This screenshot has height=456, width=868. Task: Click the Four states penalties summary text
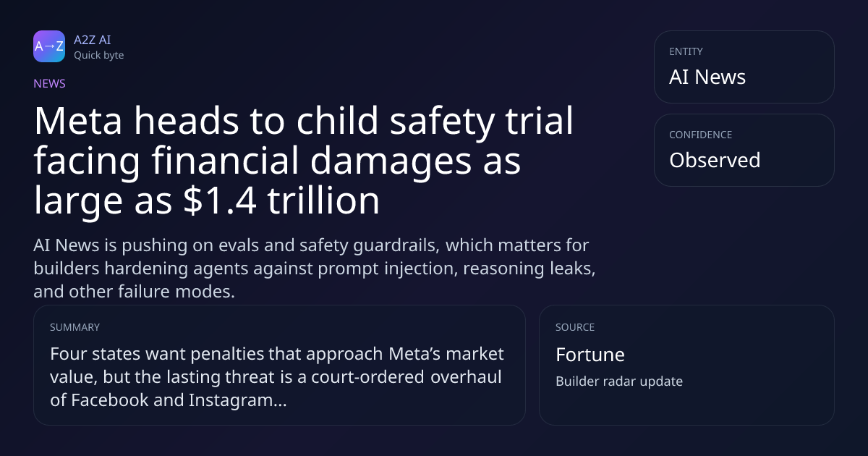coord(277,377)
